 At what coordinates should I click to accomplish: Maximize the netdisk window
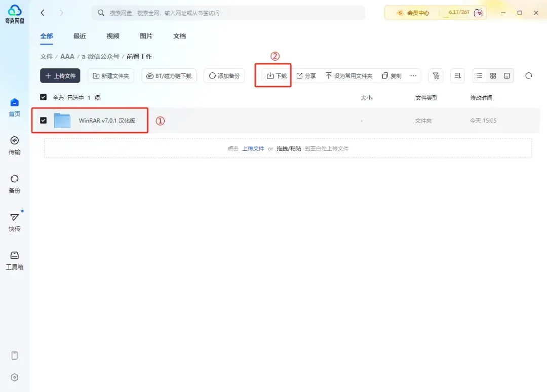(x=520, y=13)
